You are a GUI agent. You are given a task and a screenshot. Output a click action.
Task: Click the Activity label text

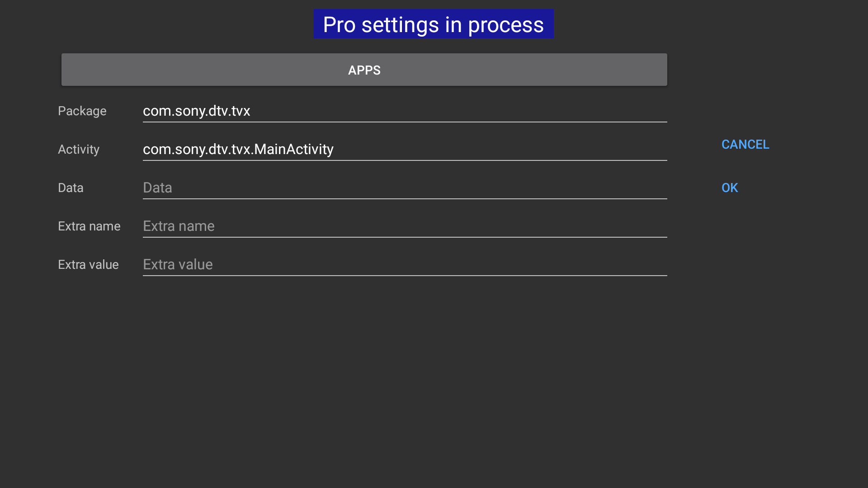(79, 150)
